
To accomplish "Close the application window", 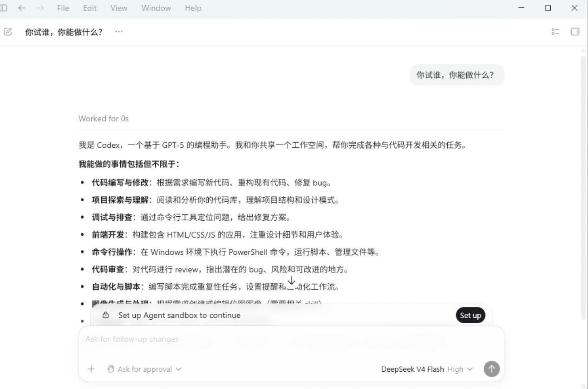I will click(574, 8).
